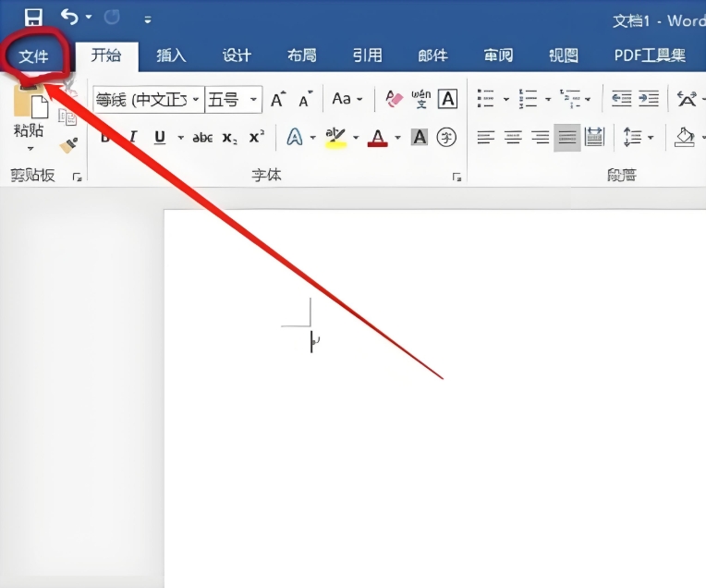Image resolution: width=706 pixels, height=588 pixels.
Task: Open the 字体 dialog launcher
Action: click(457, 178)
